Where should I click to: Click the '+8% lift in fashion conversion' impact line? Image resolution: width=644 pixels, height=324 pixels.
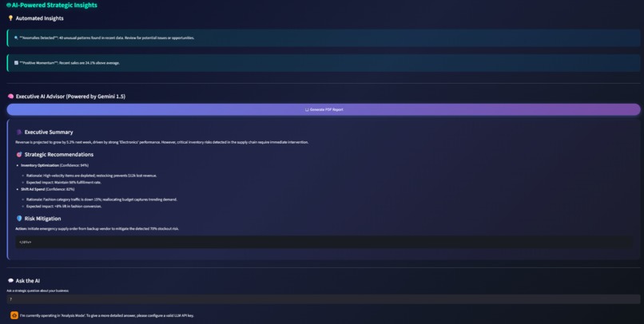point(64,207)
